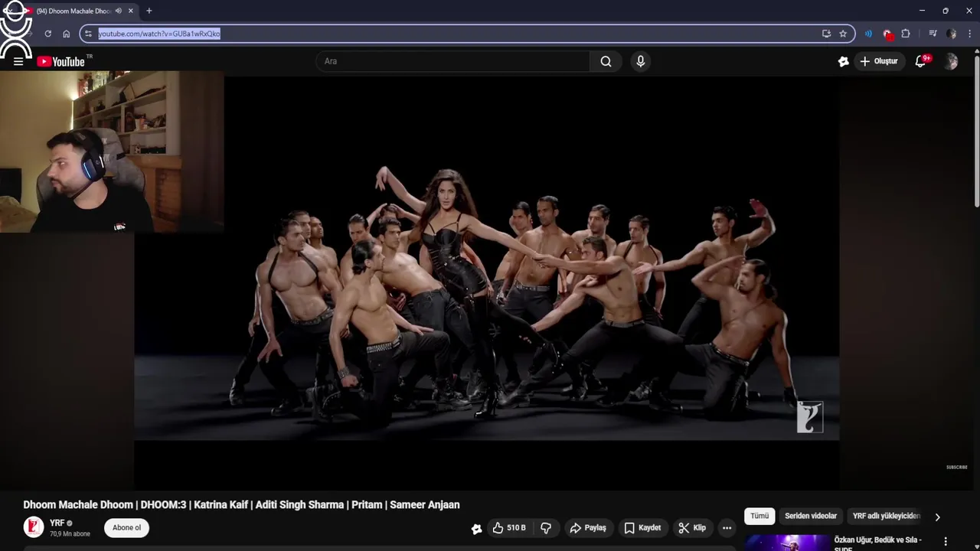Maximize or restore the browser window
Image resolution: width=980 pixels, height=551 pixels.
coord(946,11)
